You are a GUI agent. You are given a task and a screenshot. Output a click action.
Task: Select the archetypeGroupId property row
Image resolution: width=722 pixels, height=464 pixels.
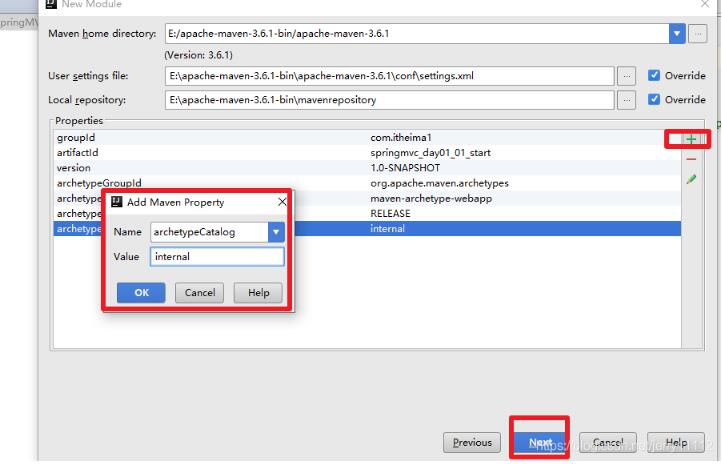(367, 183)
